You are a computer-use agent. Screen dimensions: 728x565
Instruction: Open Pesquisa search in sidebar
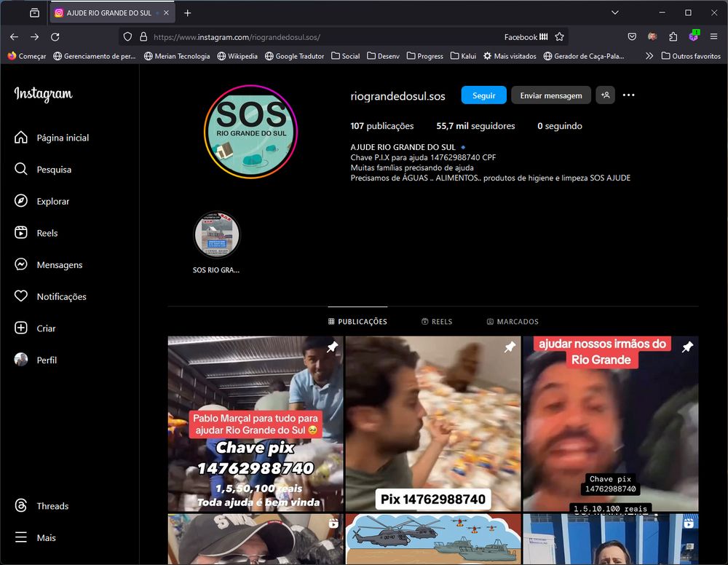43,170
